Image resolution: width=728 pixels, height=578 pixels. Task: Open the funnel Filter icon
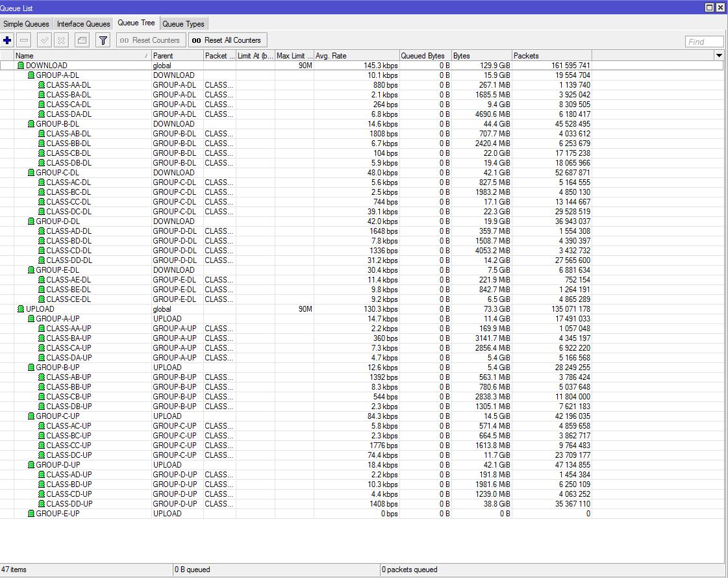tap(103, 40)
